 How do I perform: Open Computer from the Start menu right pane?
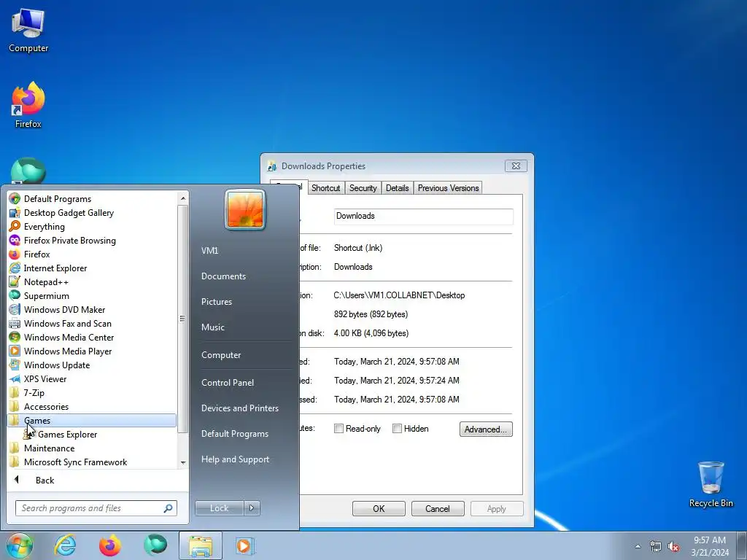[221, 355]
